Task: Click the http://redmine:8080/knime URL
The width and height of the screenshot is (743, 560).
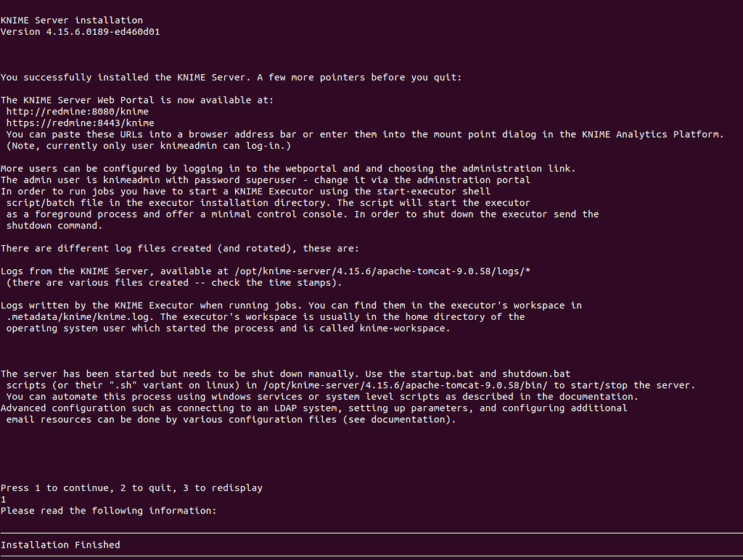Action: tap(78, 112)
